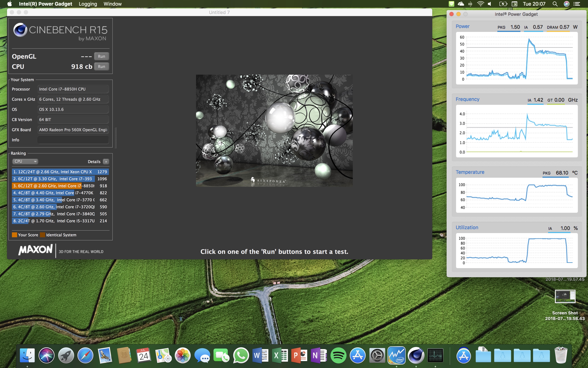
Task: Open Safari from the dock
Action: [x=85, y=355]
